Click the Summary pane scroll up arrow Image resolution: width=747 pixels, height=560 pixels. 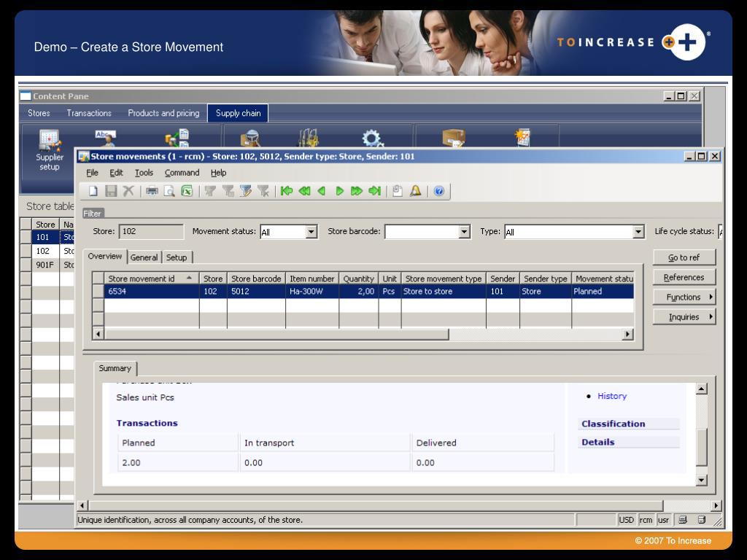click(701, 389)
